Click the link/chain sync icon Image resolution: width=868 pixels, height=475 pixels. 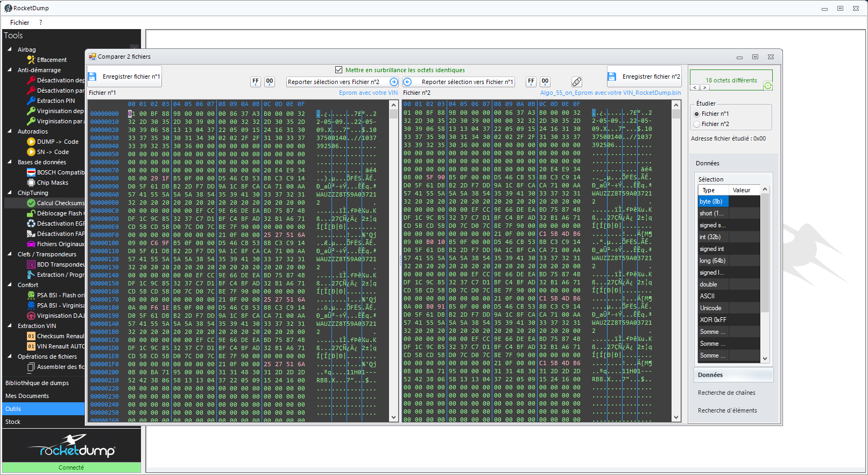pos(576,82)
